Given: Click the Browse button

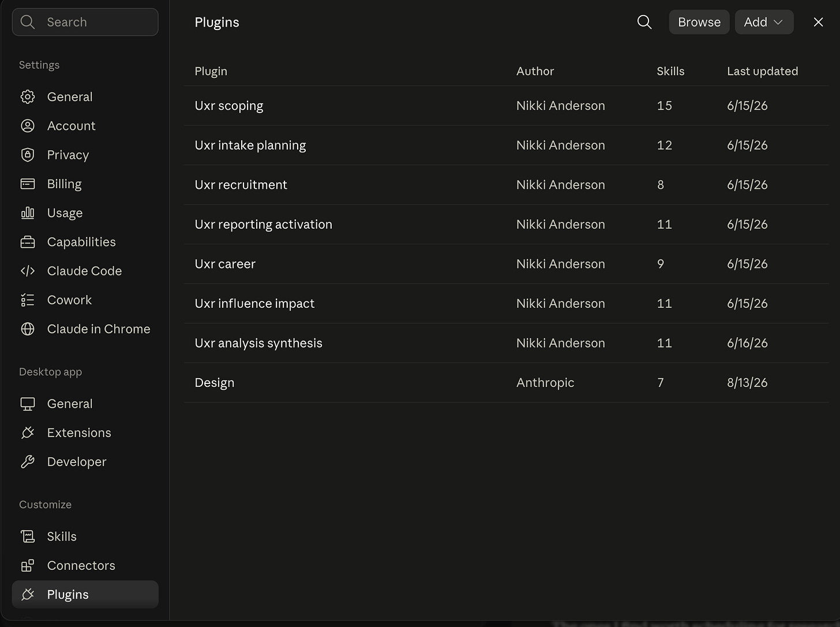Looking at the screenshot, I should pyautogui.click(x=699, y=22).
